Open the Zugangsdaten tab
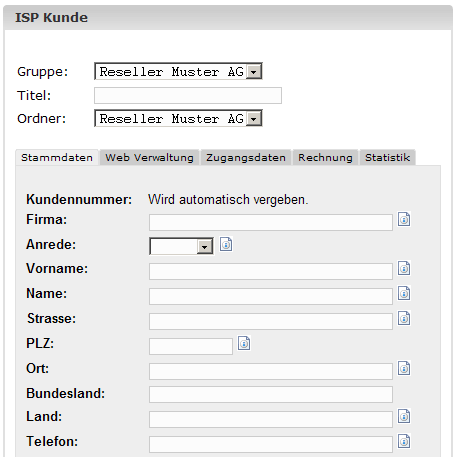Screen dimensions: 455x457 pos(246,157)
